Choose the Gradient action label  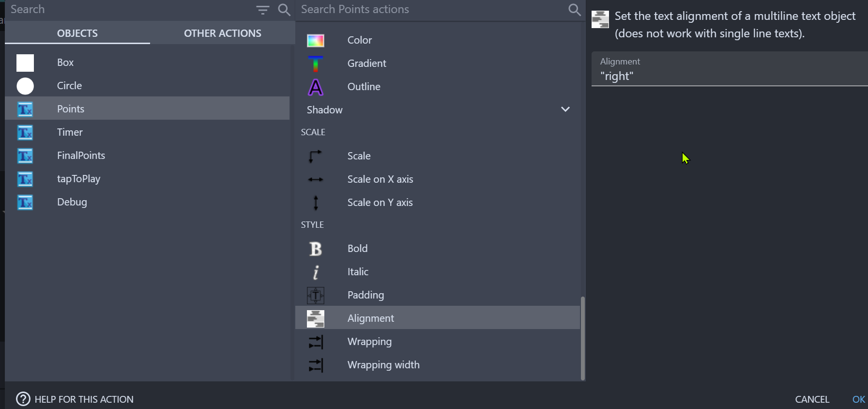pyautogui.click(x=366, y=63)
